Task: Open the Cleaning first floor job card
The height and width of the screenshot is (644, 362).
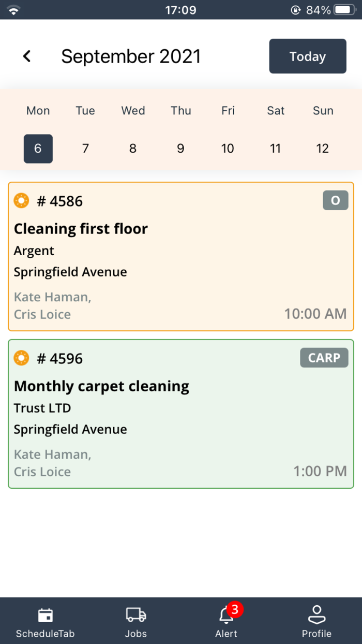Action: click(x=181, y=256)
